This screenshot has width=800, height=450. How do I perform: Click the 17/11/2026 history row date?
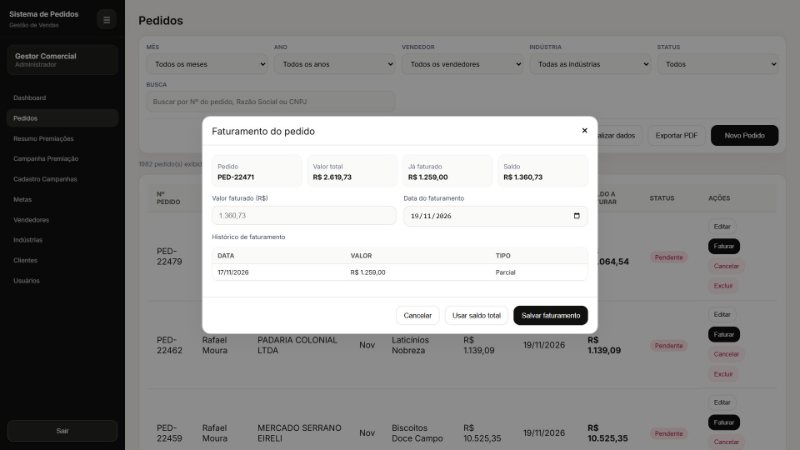coord(233,272)
